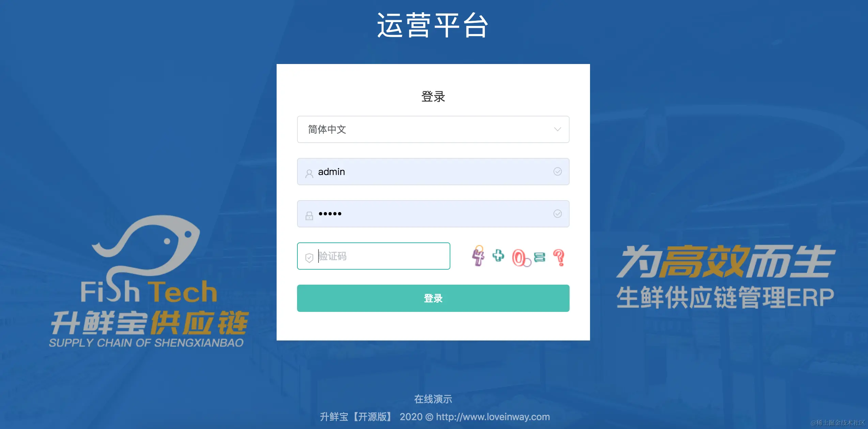Click the green 登录 button

coord(433,298)
